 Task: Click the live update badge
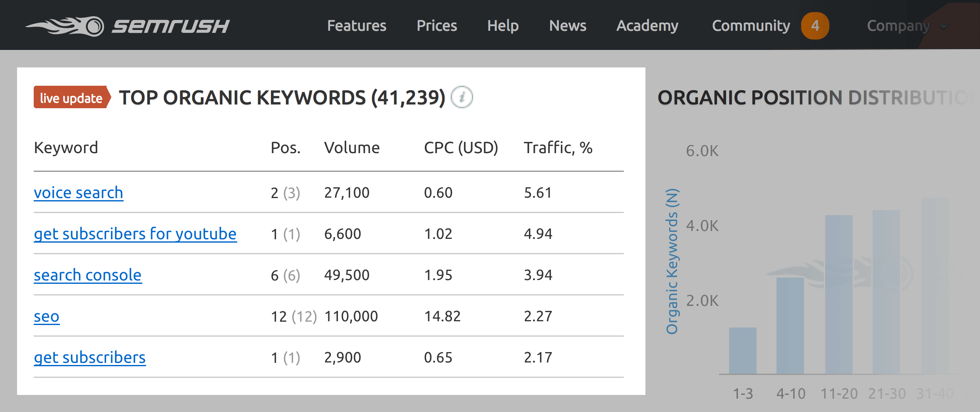[x=72, y=97]
